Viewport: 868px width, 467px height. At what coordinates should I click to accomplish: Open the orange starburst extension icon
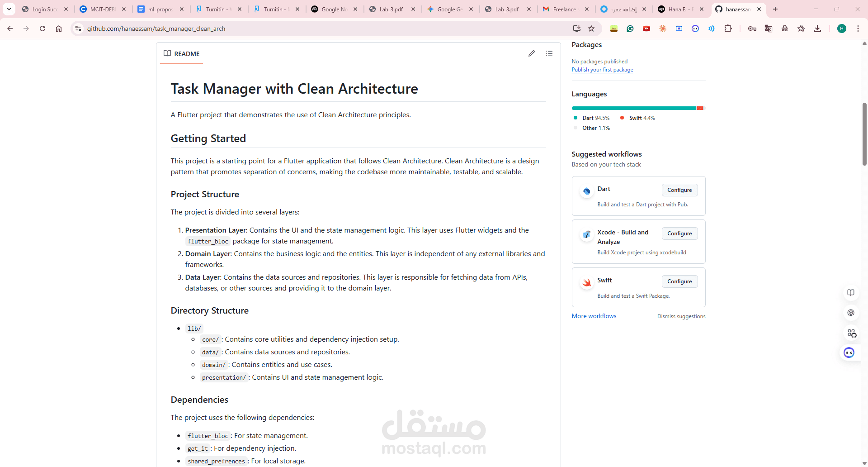[663, 29]
